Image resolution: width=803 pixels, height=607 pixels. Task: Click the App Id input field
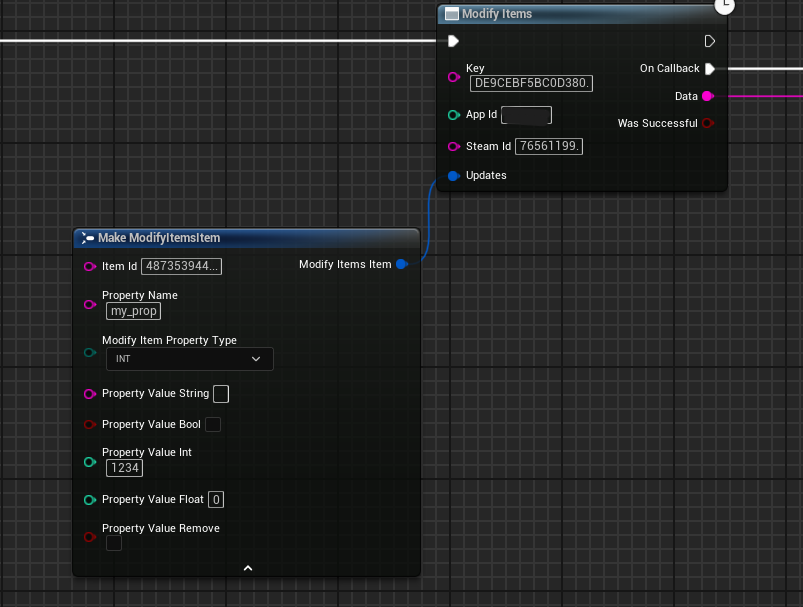coord(526,115)
